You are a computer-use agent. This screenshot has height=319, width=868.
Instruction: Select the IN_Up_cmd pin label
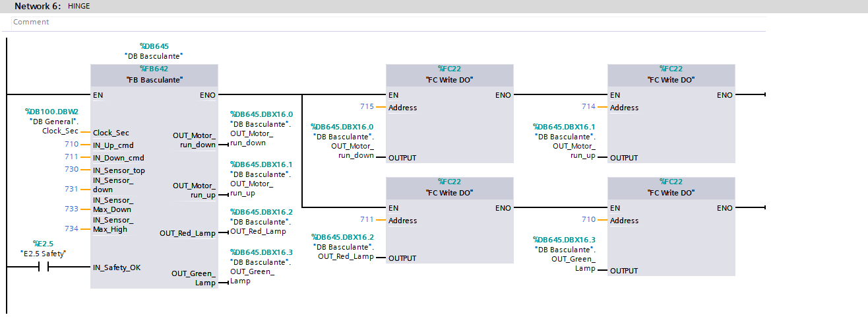tap(113, 145)
